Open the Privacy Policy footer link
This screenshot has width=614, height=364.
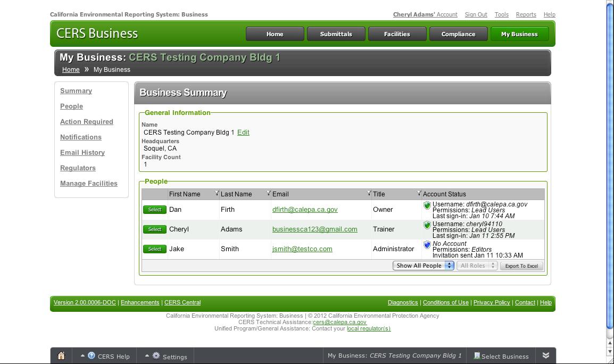click(x=492, y=302)
